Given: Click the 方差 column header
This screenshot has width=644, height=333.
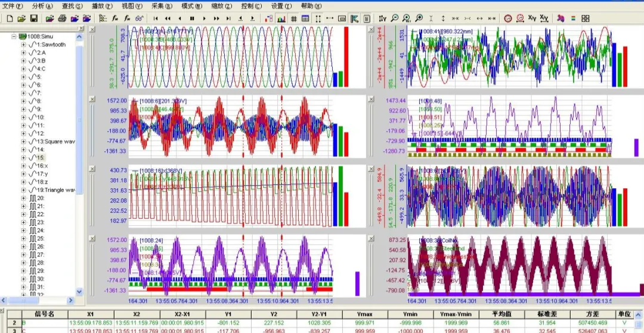Looking at the screenshot, I should click(593, 314).
